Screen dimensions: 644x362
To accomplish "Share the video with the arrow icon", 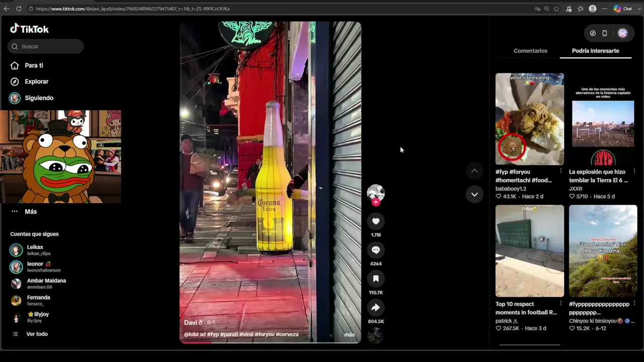I will (x=376, y=308).
